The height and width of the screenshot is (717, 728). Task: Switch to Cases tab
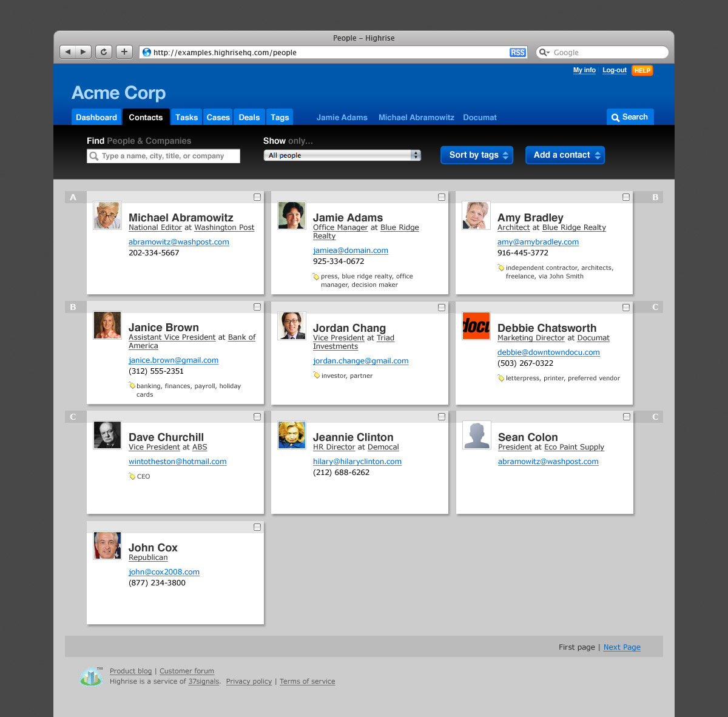click(x=218, y=117)
